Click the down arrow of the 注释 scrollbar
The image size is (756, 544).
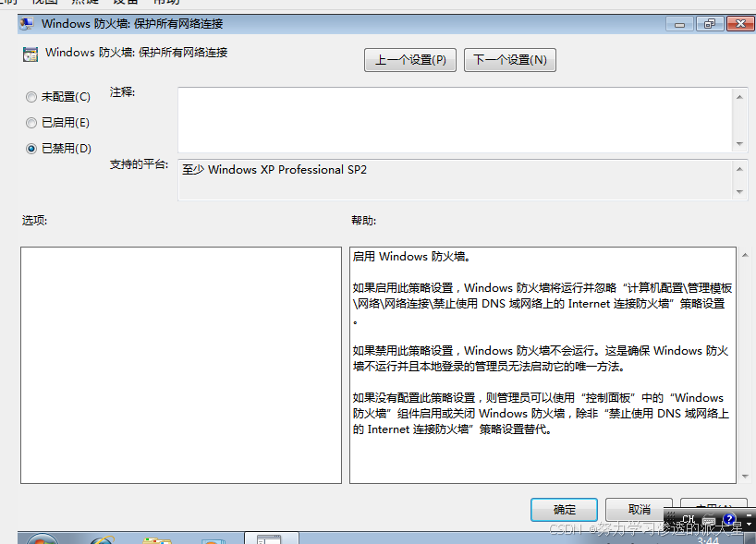pos(739,143)
